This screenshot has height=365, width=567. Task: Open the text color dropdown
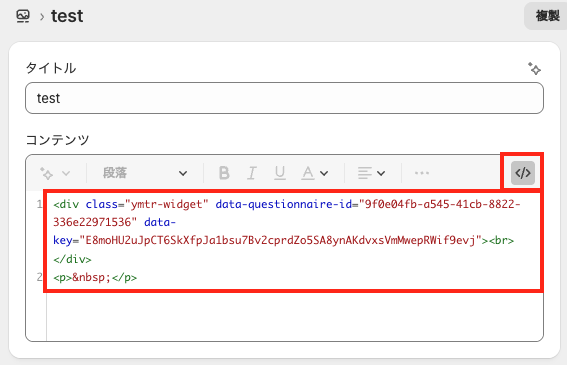coord(315,173)
